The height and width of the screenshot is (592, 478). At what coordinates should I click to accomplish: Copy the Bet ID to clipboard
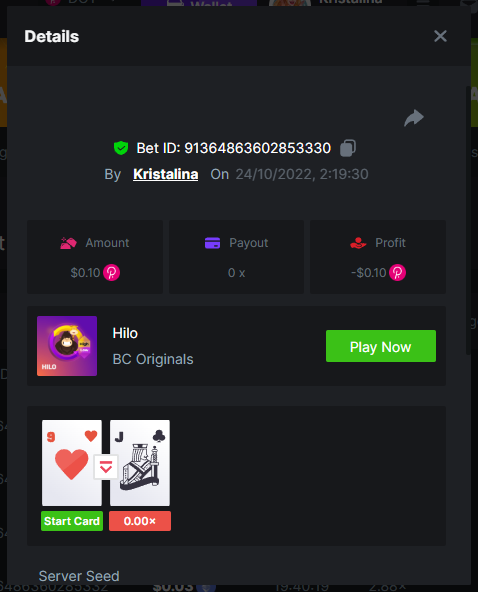pyautogui.click(x=348, y=148)
